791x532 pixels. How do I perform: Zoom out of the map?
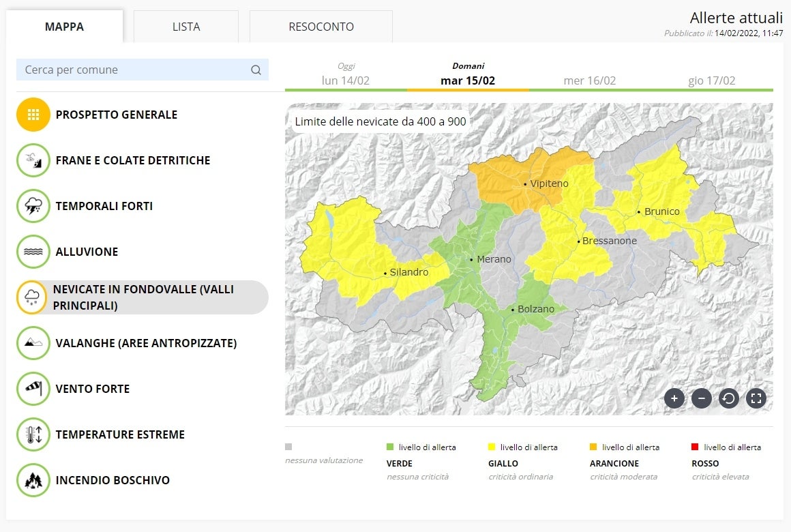(701, 398)
